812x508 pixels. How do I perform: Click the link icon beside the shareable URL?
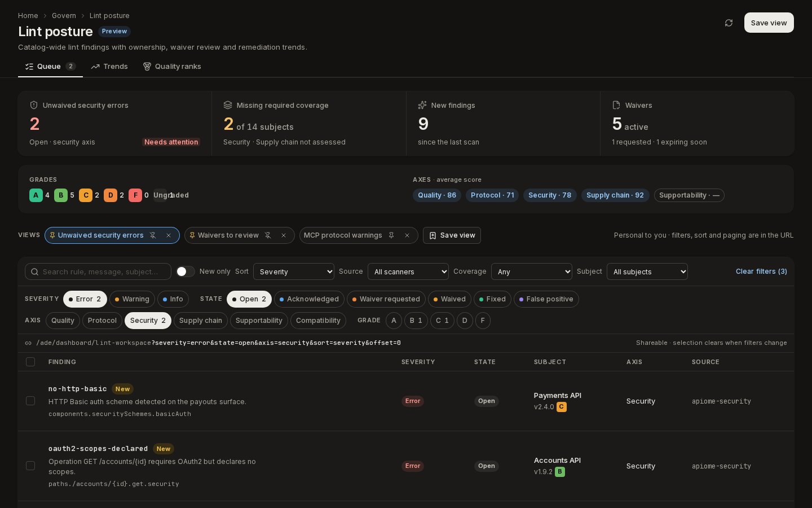click(x=28, y=343)
